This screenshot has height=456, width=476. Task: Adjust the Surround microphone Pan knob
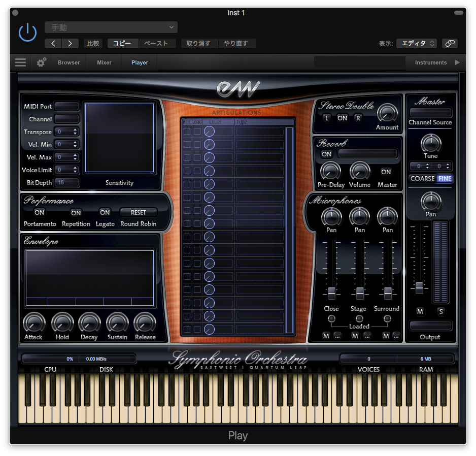coord(387,217)
